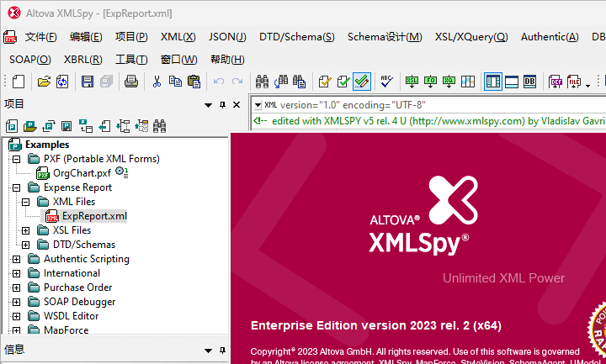Click the Find Next binoculars icon
The height and width of the screenshot is (364, 606).
pyautogui.click(x=281, y=82)
